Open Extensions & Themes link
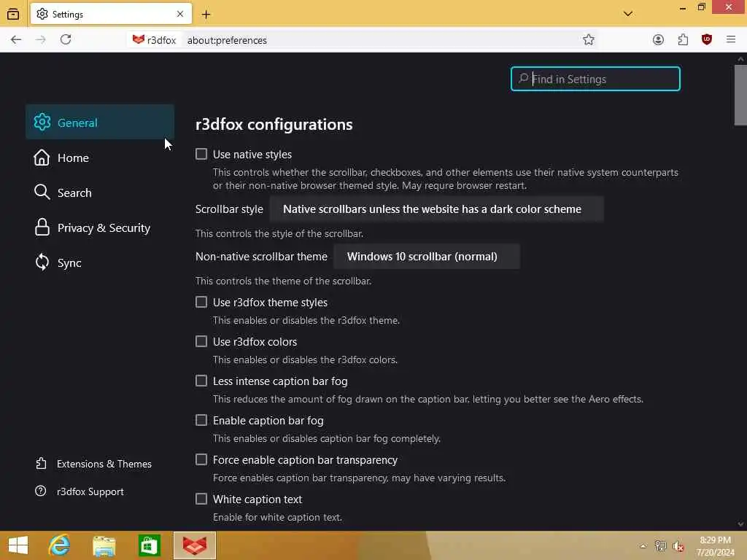This screenshot has height=560, width=747. [93, 464]
